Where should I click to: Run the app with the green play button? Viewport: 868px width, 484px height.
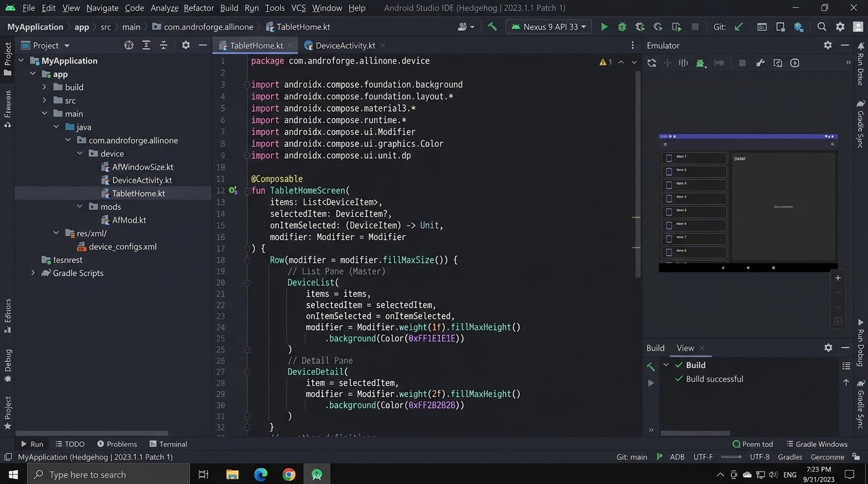pyautogui.click(x=604, y=26)
